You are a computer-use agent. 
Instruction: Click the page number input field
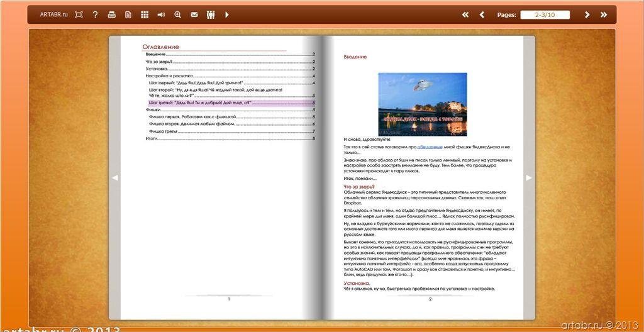545,14
